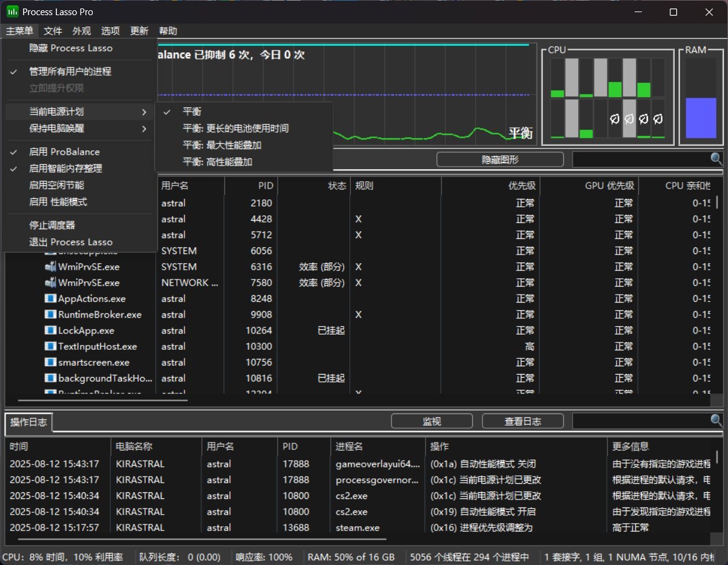Click the process list vertical scrollbar
Viewport: 728px width, 565px height.
[718, 202]
